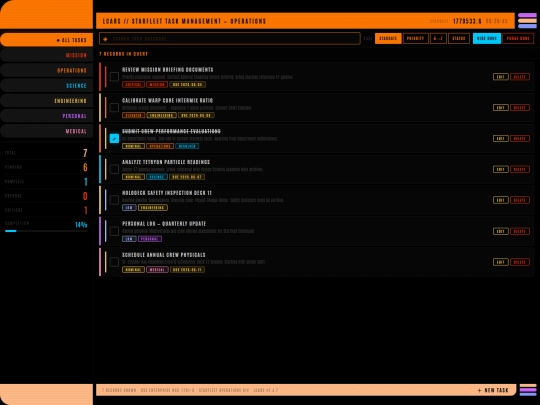The image size is (540, 405).
Task: Click the Completion progress bar in sidebar
Action: (46, 231)
